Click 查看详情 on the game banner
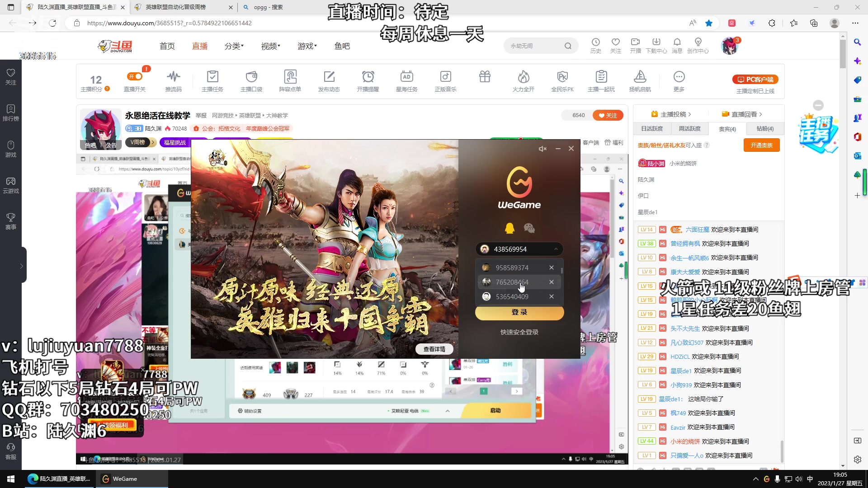Viewport: 868px width, 488px height. 434,349
